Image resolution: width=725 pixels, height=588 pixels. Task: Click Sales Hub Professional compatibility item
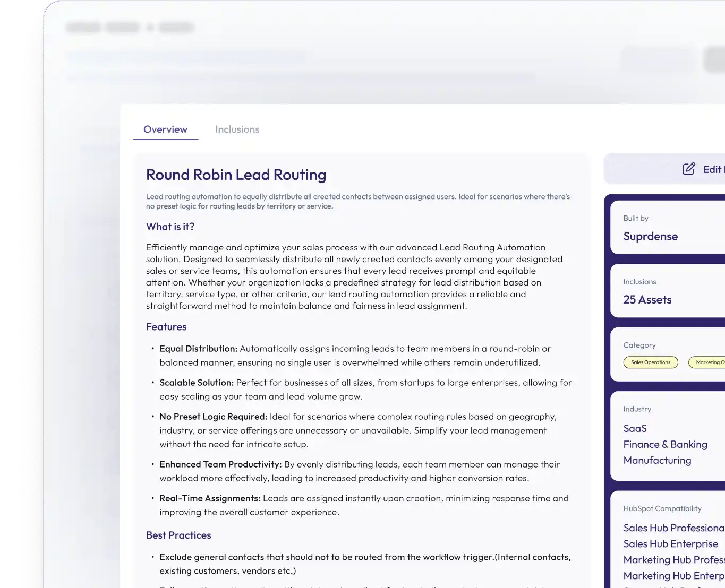tap(674, 528)
